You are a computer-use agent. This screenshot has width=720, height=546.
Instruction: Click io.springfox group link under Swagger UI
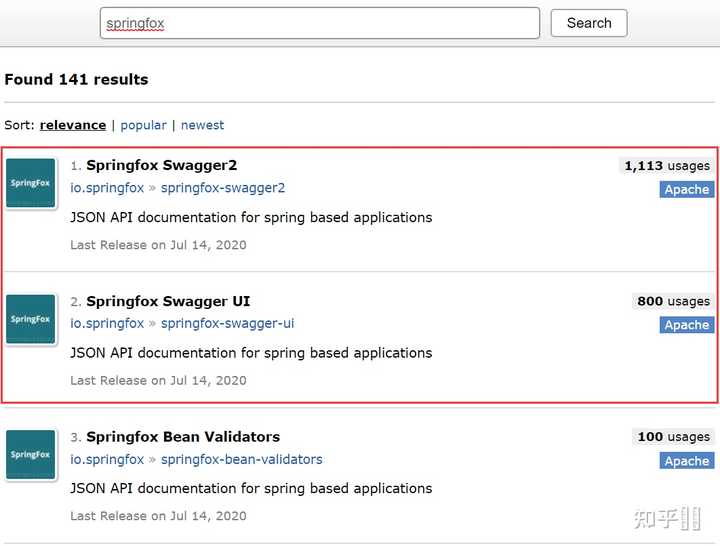[107, 323]
